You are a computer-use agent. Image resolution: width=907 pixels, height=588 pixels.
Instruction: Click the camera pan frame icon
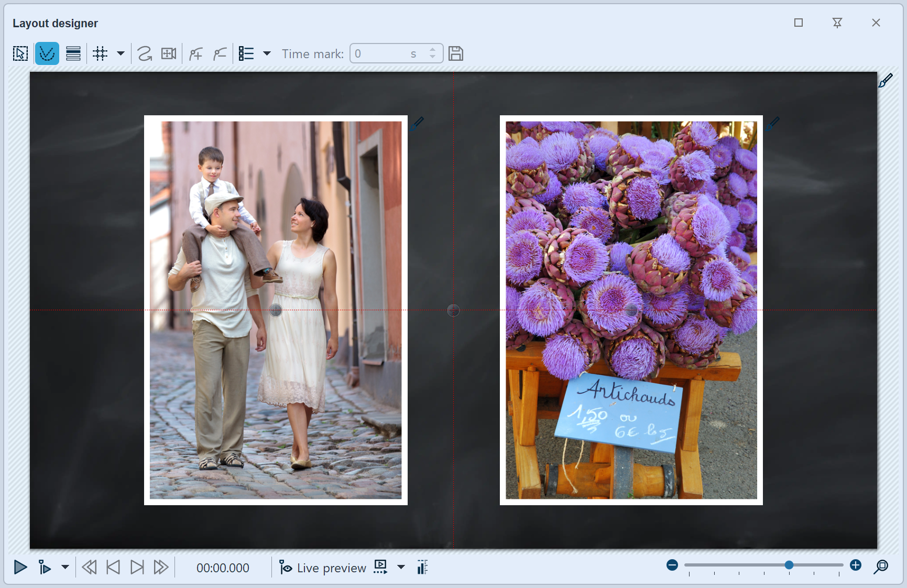pos(169,53)
